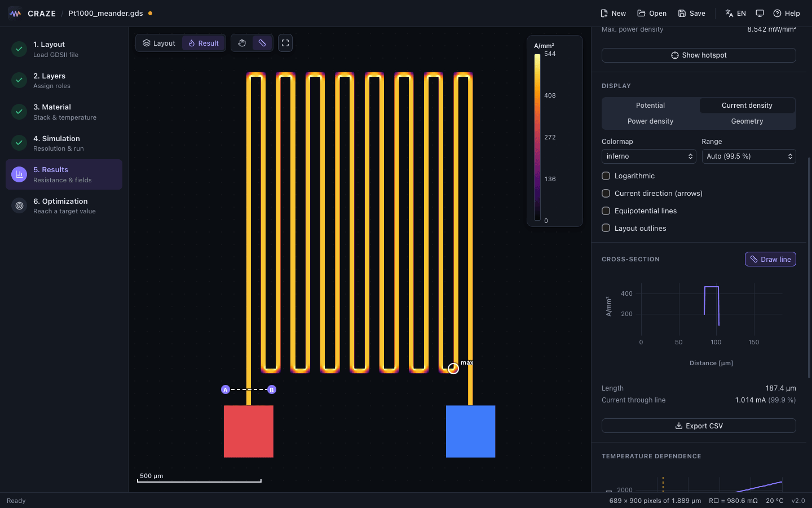
Task: Enable Equipotential lines checkbox
Action: tap(606, 211)
